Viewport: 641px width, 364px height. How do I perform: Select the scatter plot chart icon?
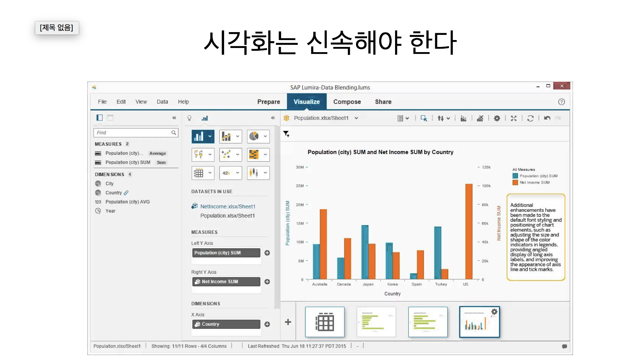pyautogui.click(x=226, y=154)
